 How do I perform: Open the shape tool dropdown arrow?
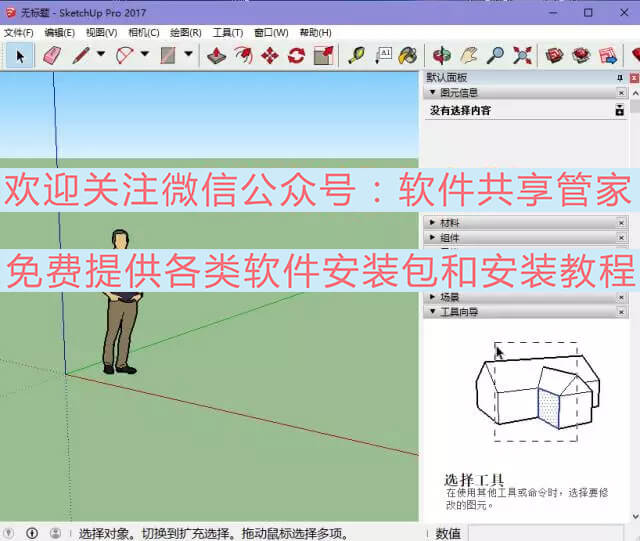(188, 53)
